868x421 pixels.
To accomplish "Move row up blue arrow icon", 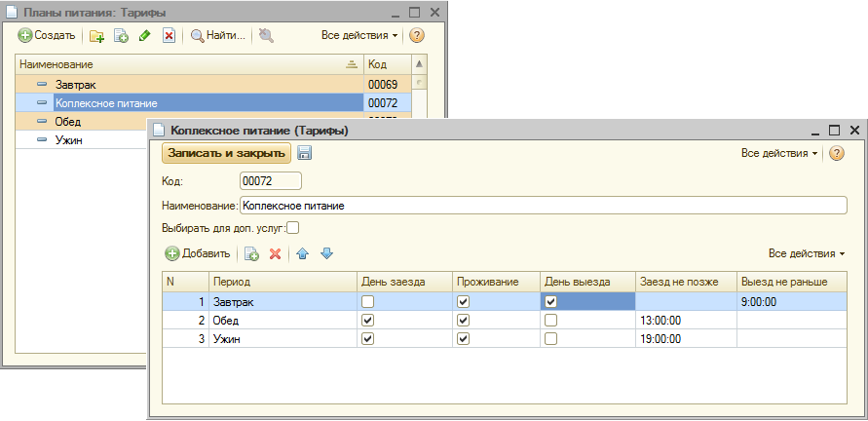I will [302, 253].
